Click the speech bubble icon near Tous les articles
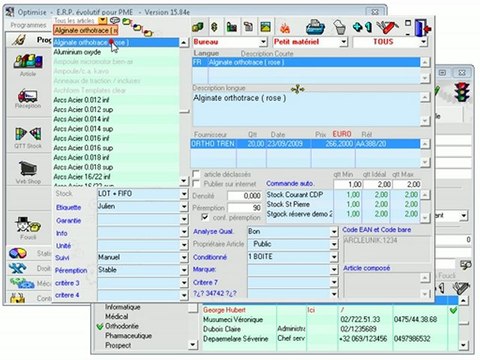This screenshot has width=480, height=360. [x=115, y=21]
